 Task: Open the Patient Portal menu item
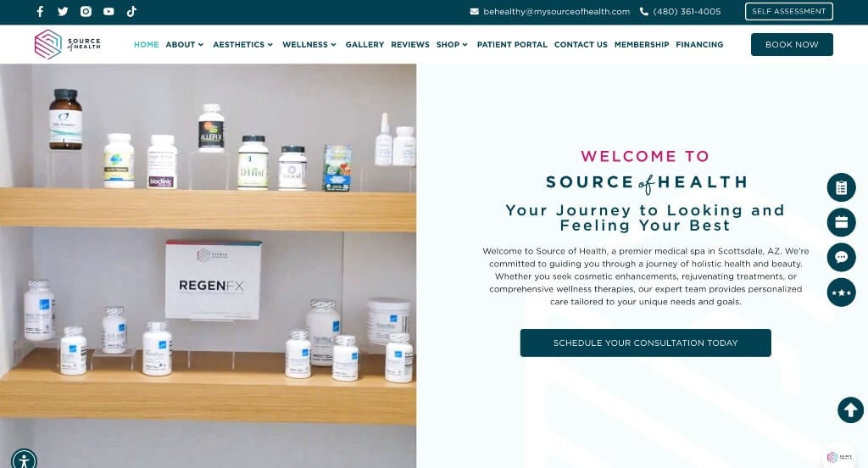click(x=512, y=44)
